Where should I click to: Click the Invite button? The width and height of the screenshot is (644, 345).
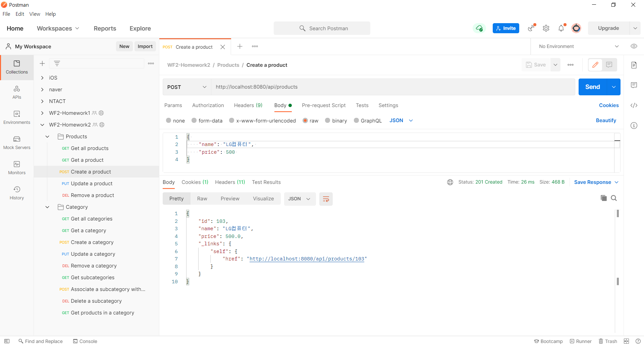coord(506,28)
